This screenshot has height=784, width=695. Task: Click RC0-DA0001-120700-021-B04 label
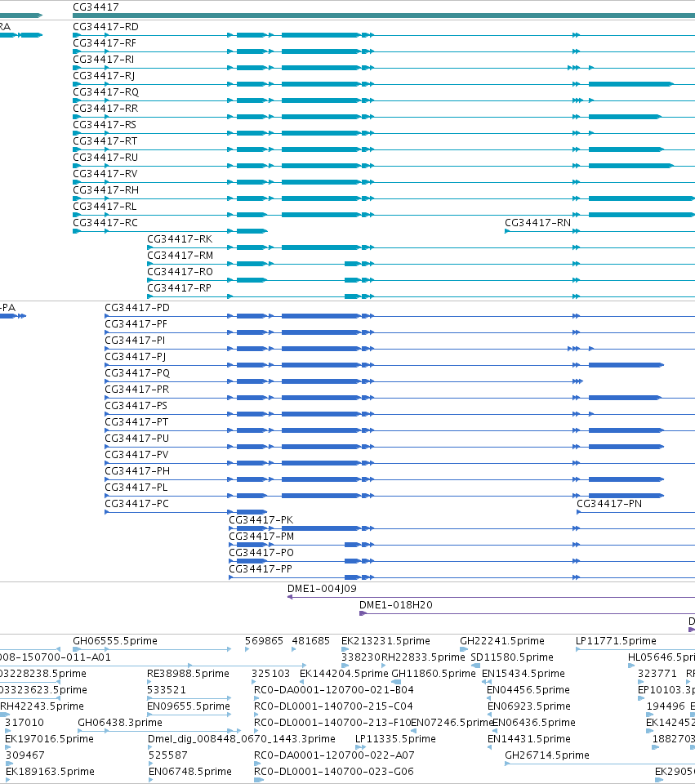click(x=334, y=690)
